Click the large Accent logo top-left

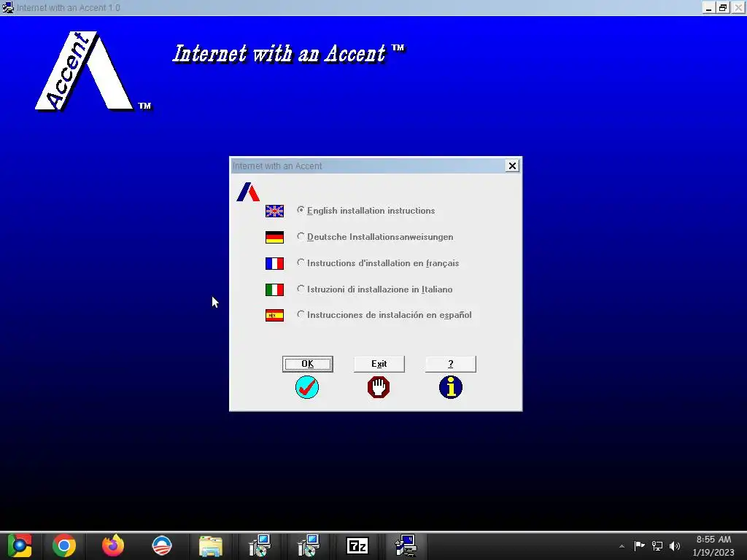[93, 71]
